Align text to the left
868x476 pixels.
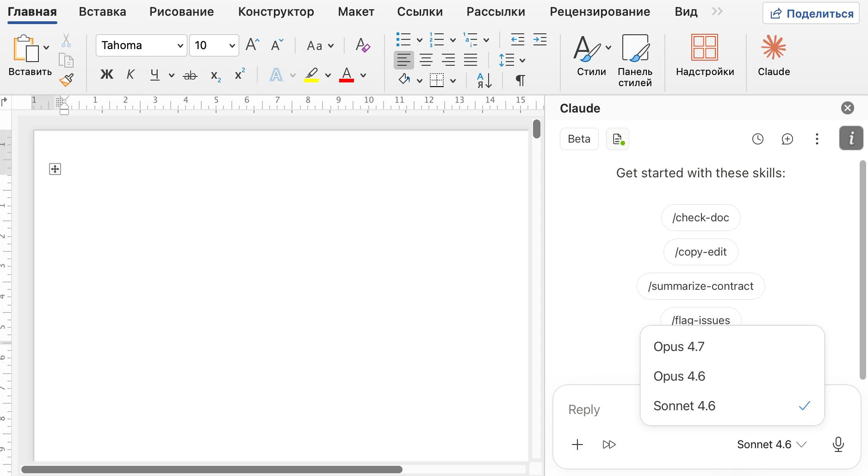403,60
